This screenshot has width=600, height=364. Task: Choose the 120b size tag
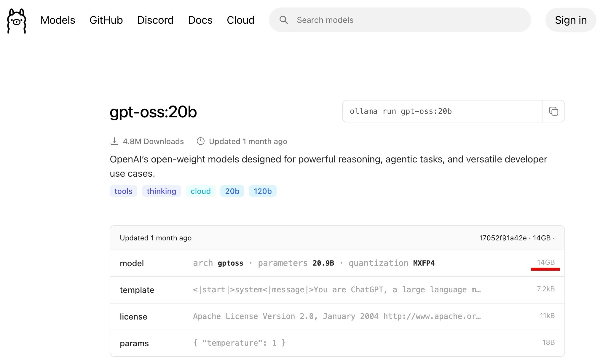click(x=262, y=191)
